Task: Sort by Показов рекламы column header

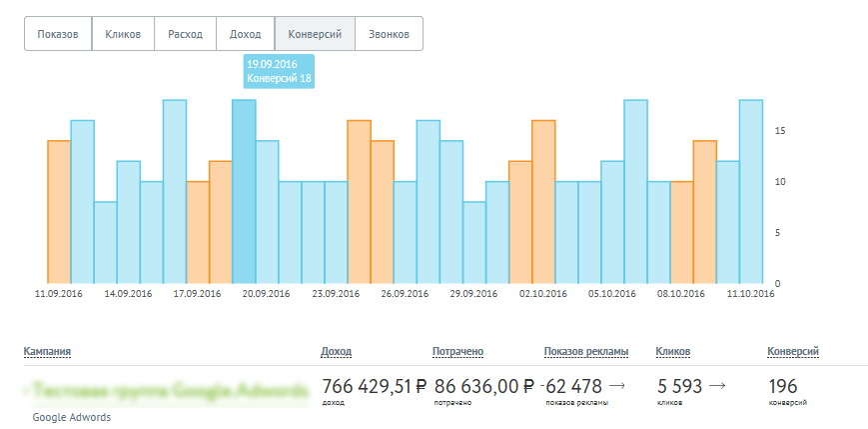Action: [x=585, y=352]
